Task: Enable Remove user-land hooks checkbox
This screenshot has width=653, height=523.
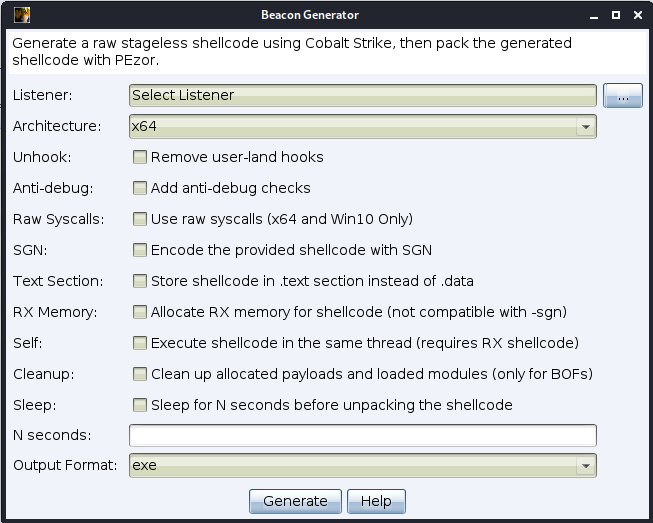Action: (x=140, y=157)
